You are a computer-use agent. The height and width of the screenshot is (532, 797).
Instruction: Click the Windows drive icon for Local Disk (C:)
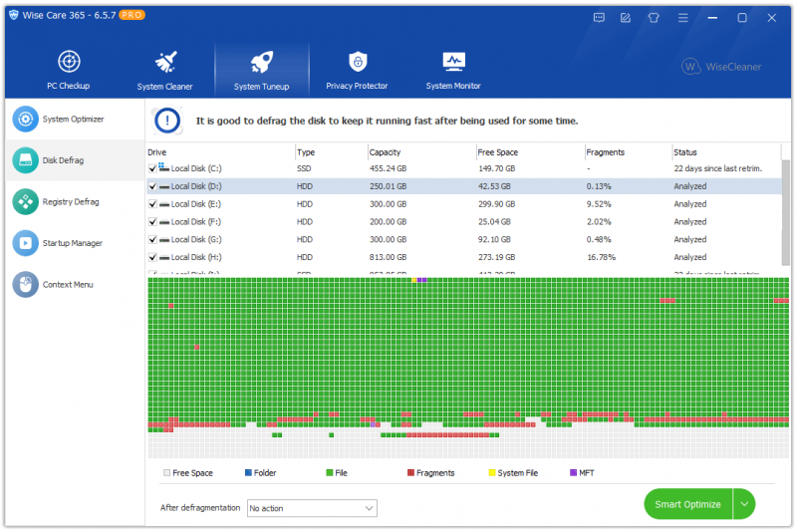pos(163,167)
